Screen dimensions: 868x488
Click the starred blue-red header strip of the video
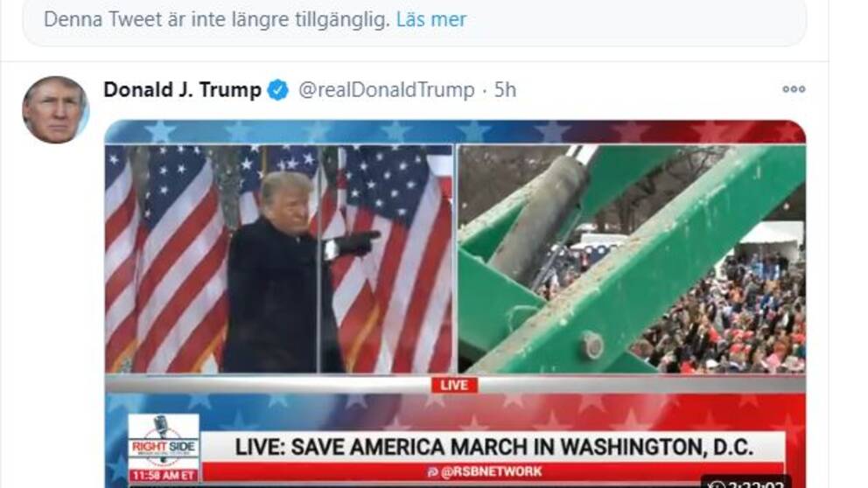(x=455, y=132)
